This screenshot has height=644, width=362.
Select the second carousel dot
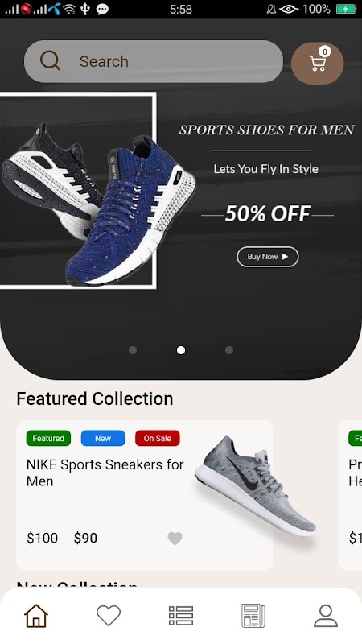[x=180, y=350]
